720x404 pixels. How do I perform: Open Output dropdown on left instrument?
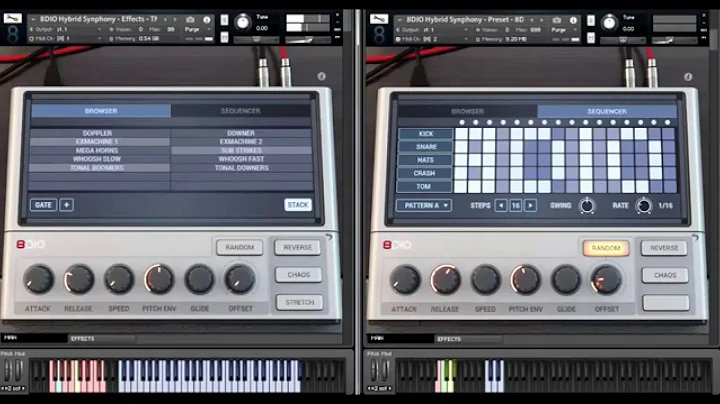tap(99, 29)
